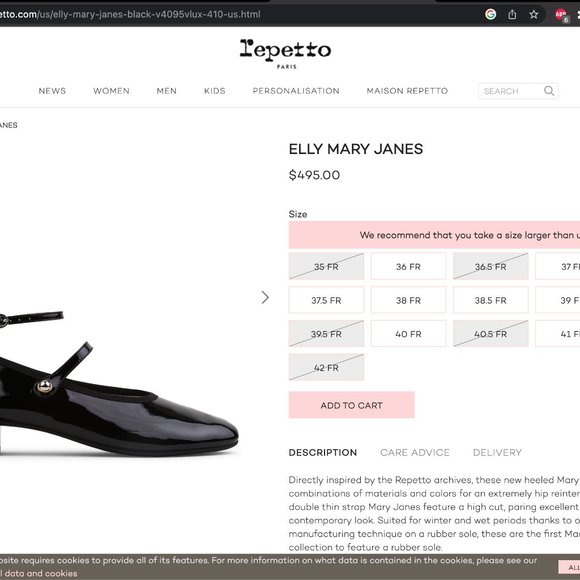Open Personalisation menu

click(296, 91)
